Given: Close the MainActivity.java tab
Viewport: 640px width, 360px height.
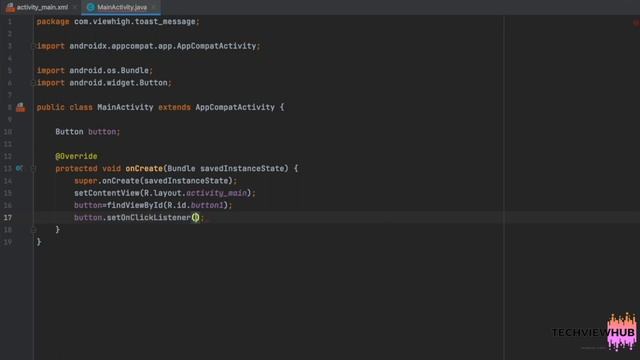Looking at the screenshot, I should point(153,7).
